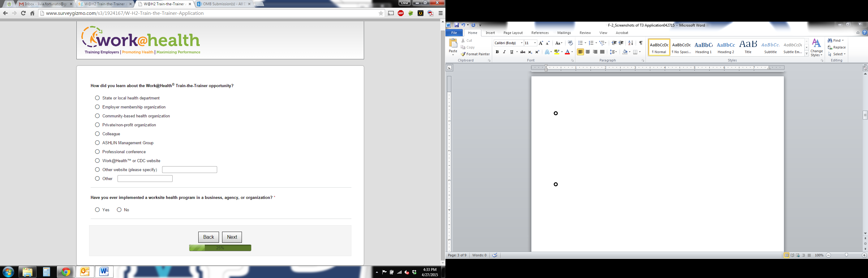
Task: Select 'No' for worksite health program
Action: click(119, 210)
